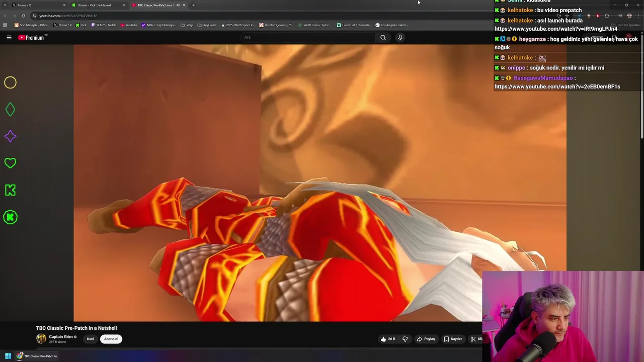
Task: Open Chrome TBC Classic taskbar item
Action: pyautogui.click(x=37, y=356)
